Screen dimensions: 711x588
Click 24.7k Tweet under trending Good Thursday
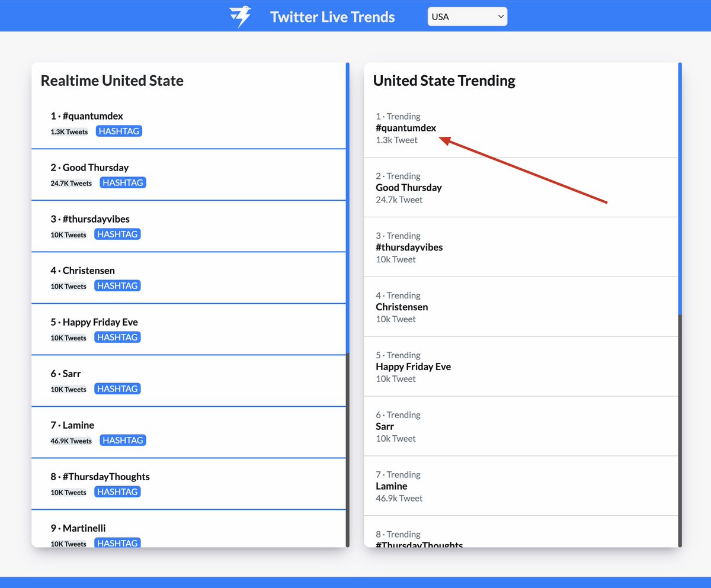pyautogui.click(x=399, y=200)
